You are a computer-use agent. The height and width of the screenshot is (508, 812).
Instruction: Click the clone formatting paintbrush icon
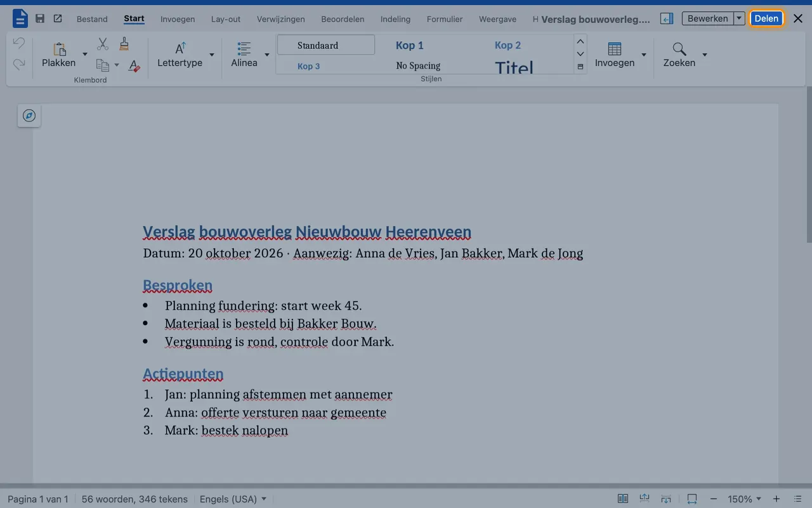point(124,44)
